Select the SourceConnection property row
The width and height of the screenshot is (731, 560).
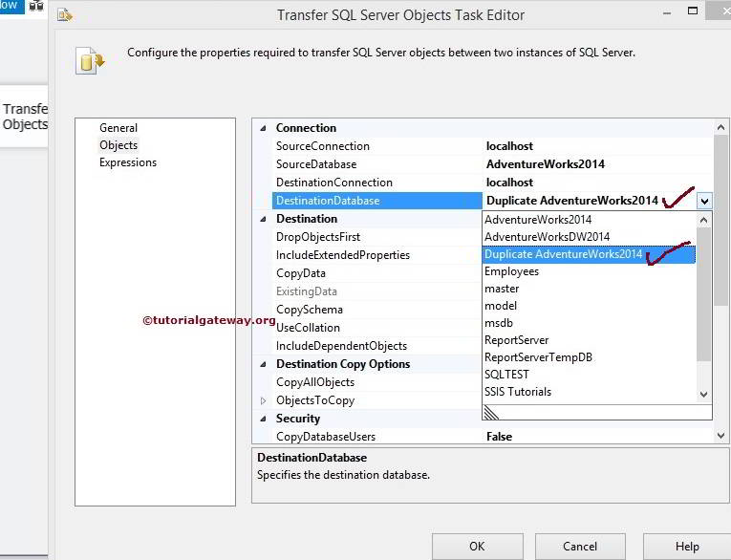tap(493, 146)
